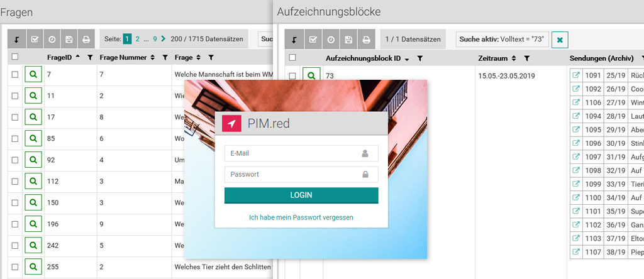Click the clock icon in Fragen toolbar
The image size is (644, 279).
coord(52,40)
